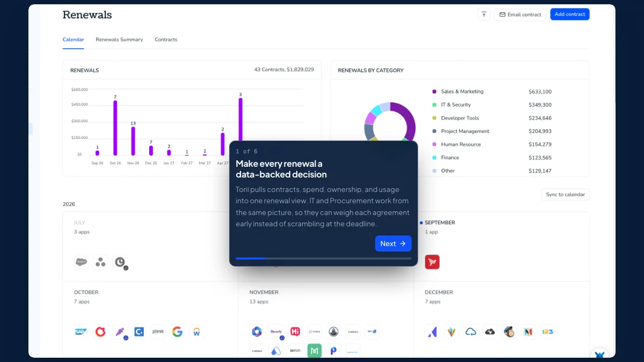
Task: Click the upload arrow icon button
Action: (x=484, y=14)
